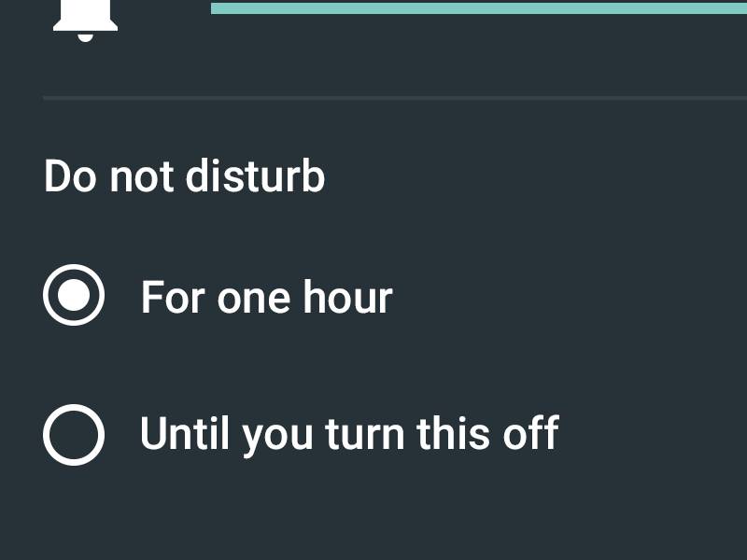Click the divider line under the bell
This screenshot has height=560, width=747.
[394, 97]
